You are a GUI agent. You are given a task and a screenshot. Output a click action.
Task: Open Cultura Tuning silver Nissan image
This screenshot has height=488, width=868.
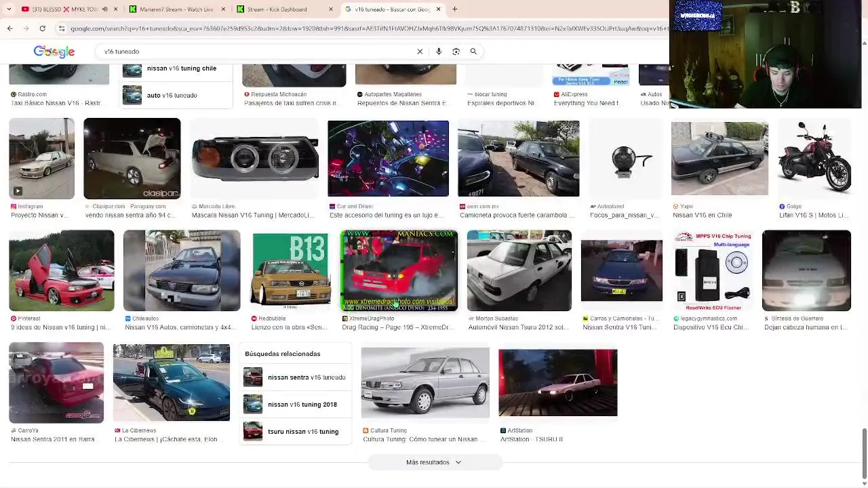[x=425, y=383]
